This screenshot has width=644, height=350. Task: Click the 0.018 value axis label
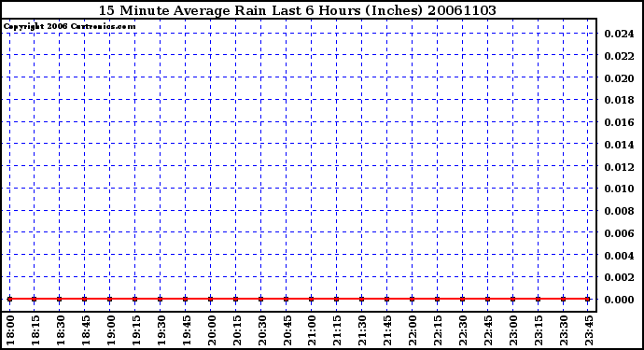point(619,100)
